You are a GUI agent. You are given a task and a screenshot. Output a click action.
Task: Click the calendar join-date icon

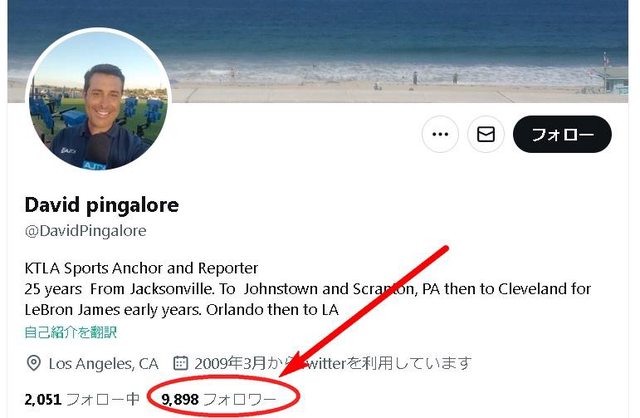click(181, 363)
